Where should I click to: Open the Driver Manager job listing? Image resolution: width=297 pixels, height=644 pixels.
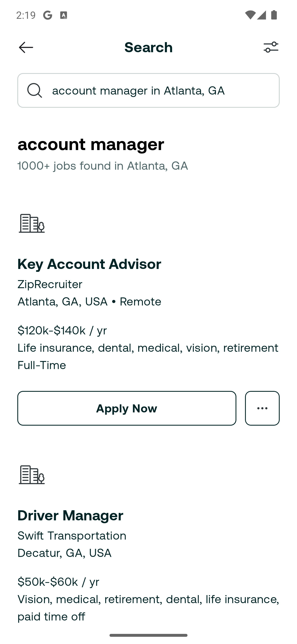(x=70, y=515)
